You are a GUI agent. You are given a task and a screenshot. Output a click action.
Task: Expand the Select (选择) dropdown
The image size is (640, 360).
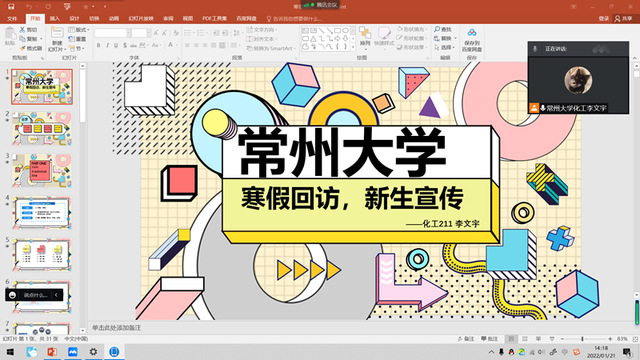click(x=444, y=47)
